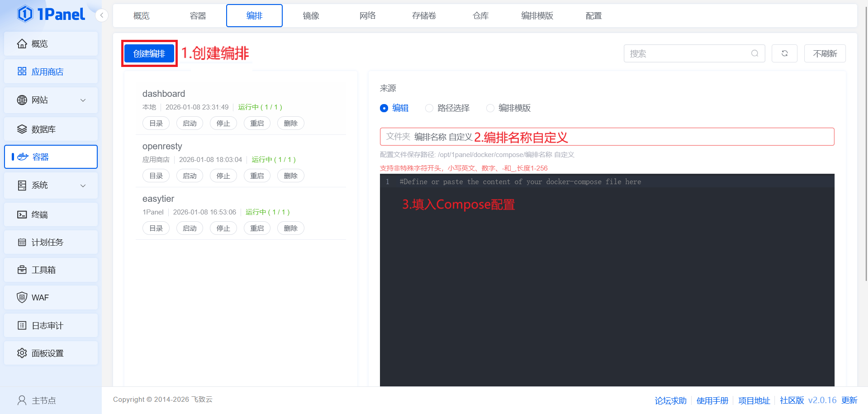Click the app store grid icon
This screenshot has width=868, height=414.
pos(22,71)
